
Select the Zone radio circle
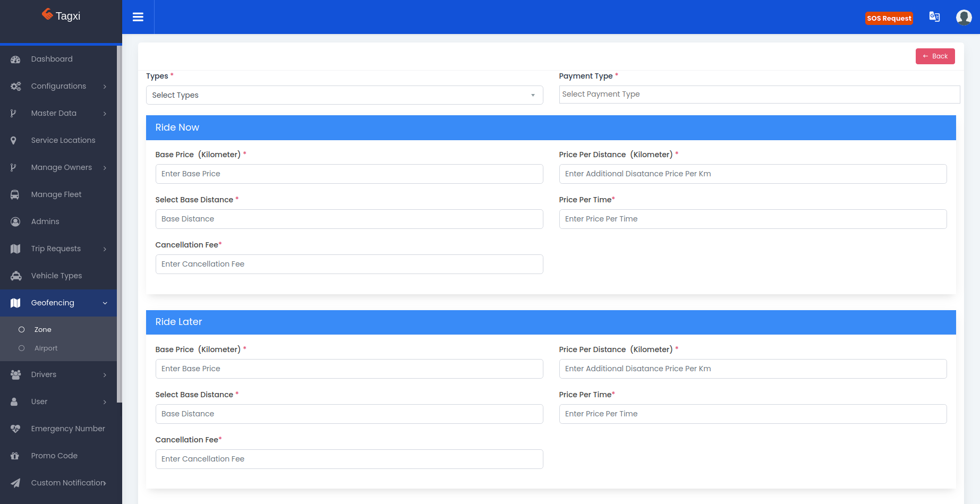click(22, 330)
